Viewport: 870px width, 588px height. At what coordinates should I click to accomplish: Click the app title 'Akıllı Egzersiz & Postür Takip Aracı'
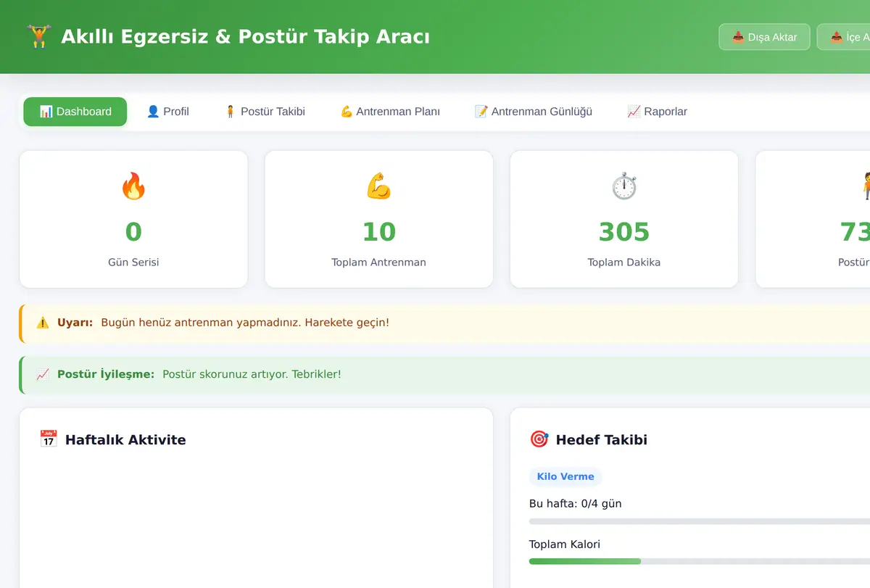click(245, 36)
